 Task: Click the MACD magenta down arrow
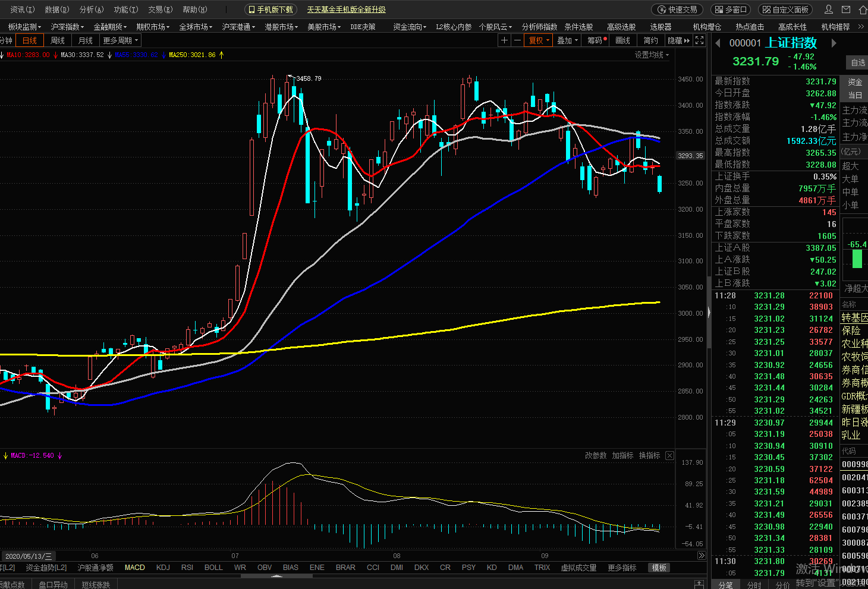[59, 456]
